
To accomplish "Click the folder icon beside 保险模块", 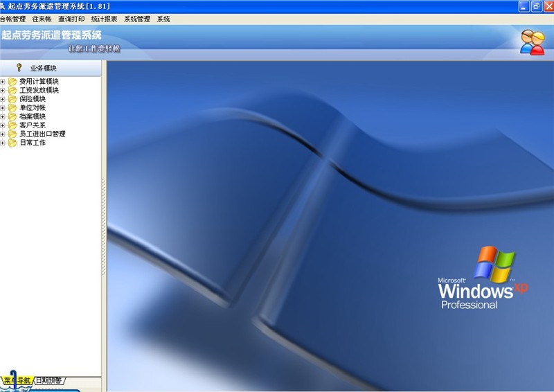I will coord(12,99).
